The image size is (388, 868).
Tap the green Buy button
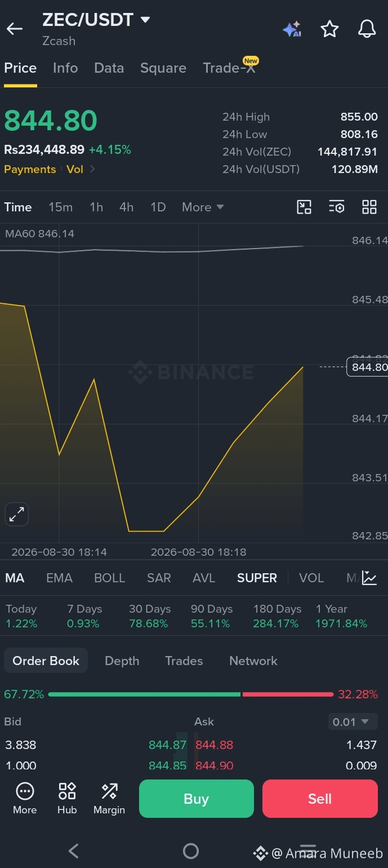[x=197, y=799]
